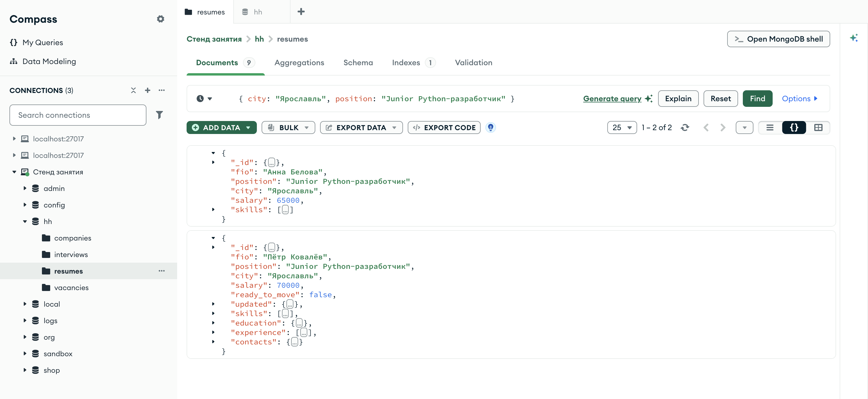Add a new connection plus icon
The width and height of the screenshot is (868, 399).
click(x=148, y=90)
